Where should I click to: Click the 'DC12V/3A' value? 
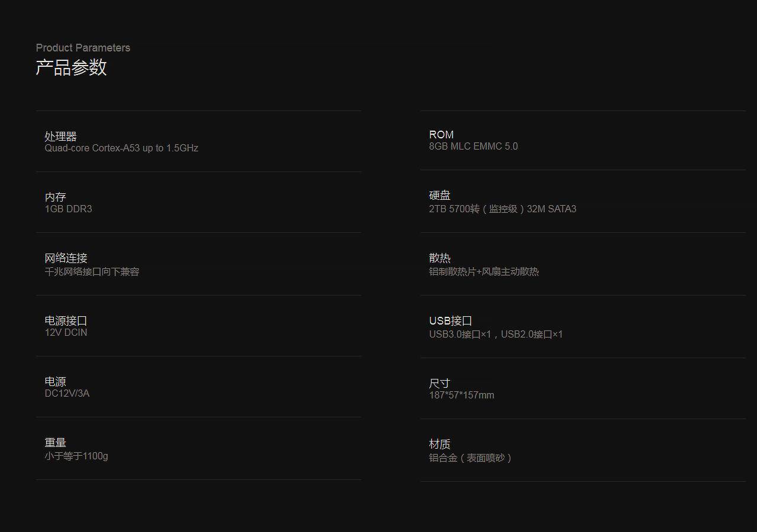click(x=67, y=394)
